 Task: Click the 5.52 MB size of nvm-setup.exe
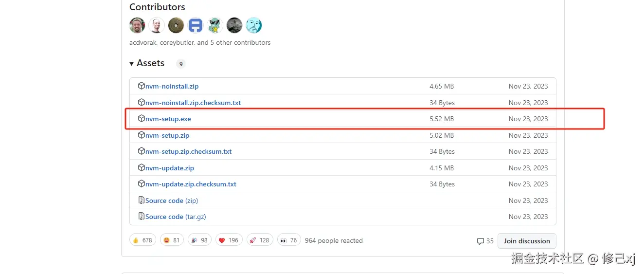(442, 119)
